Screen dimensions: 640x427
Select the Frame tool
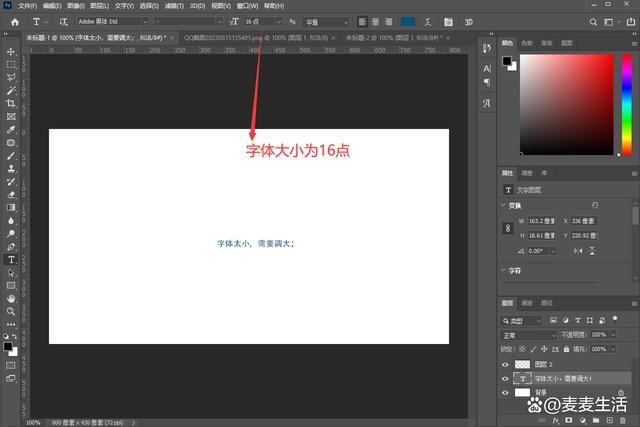pos(11,117)
